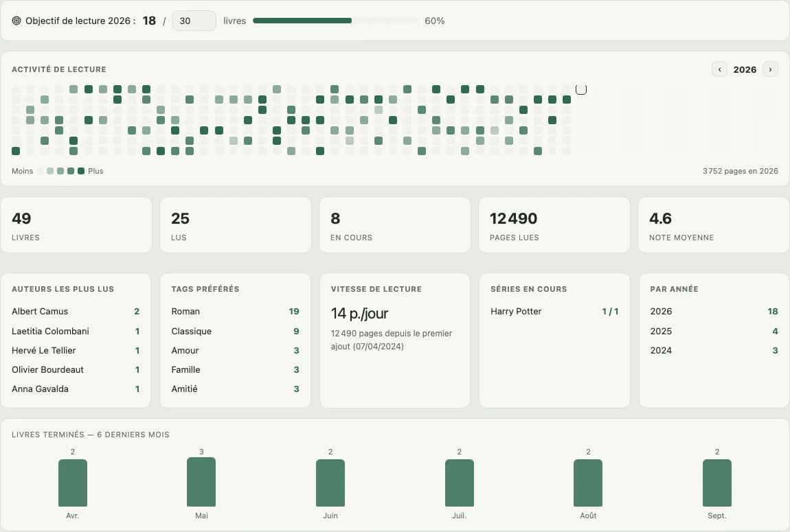Image resolution: width=790 pixels, height=532 pixels.
Task: Open the 49 Livres stat card
Action: 76,225
